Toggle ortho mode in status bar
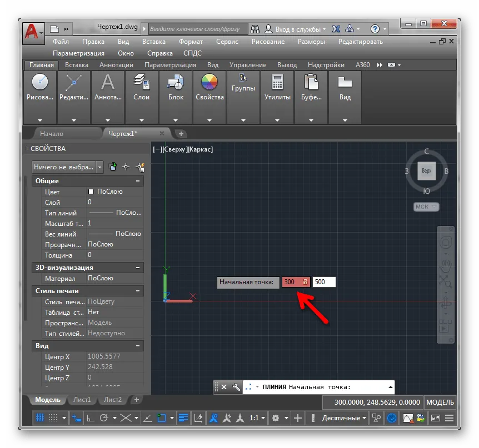This screenshot has height=448, width=479. coord(91,418)
